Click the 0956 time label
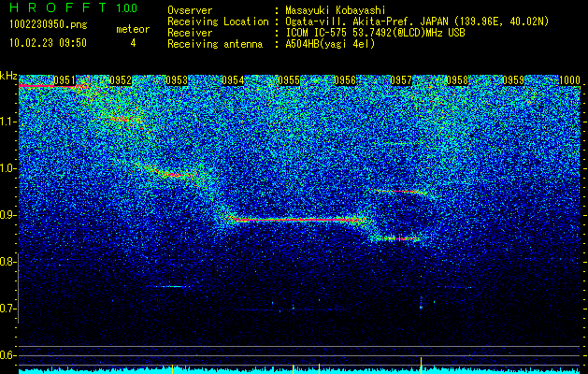This screenshot has width=588, height=374. point(345,80)
